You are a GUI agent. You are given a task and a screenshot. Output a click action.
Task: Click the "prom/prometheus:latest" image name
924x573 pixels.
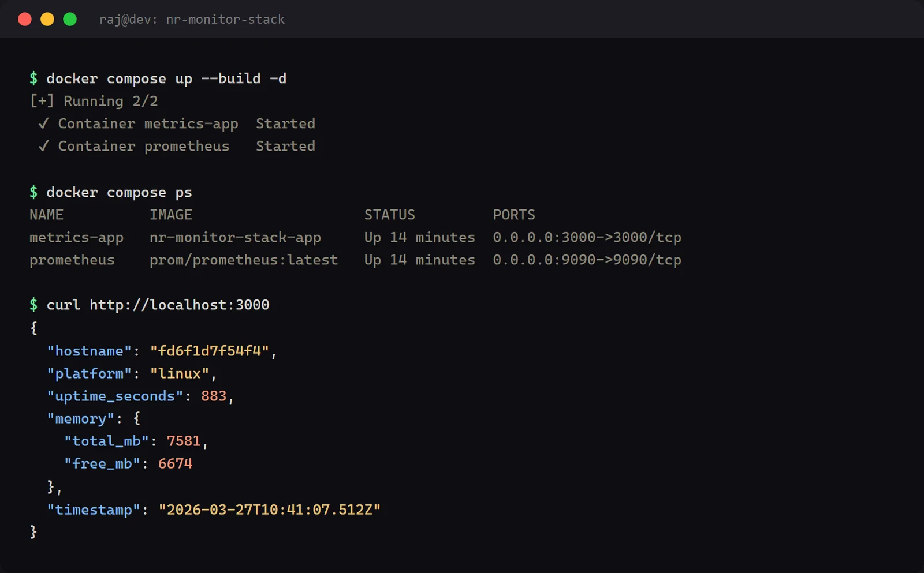[x=243, y=260]
